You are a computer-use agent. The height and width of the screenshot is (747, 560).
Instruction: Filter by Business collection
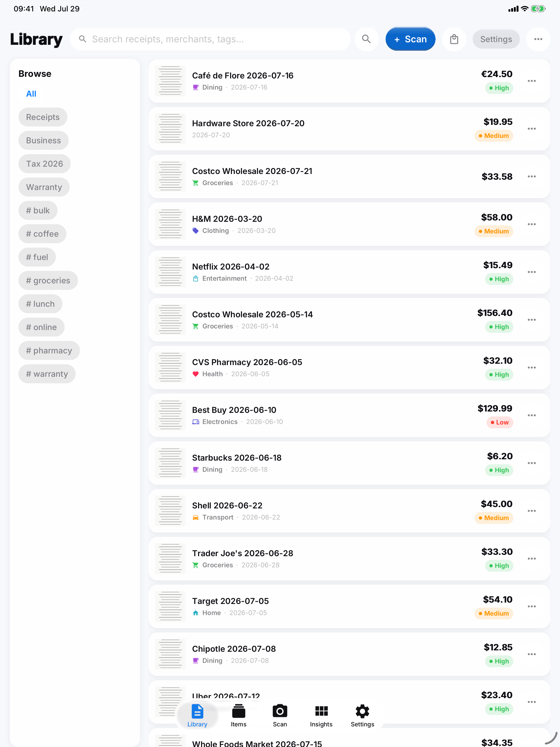(x=43, y=141)
